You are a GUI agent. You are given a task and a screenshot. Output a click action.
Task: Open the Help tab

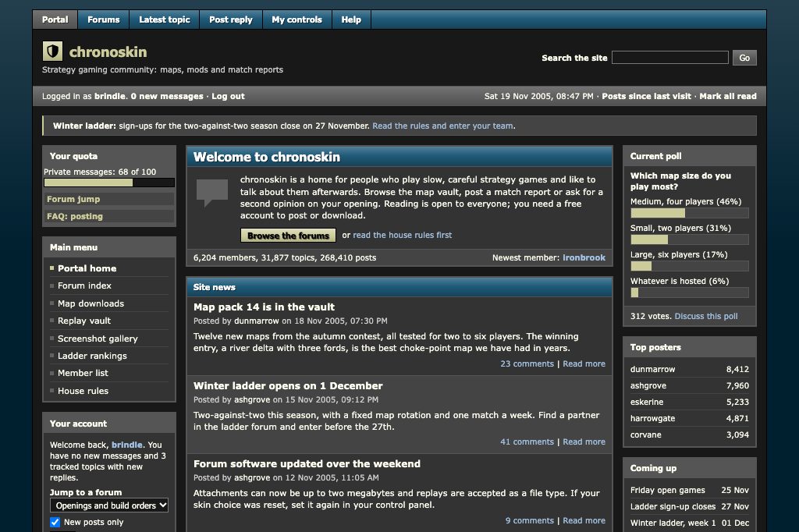pos(351,20)
